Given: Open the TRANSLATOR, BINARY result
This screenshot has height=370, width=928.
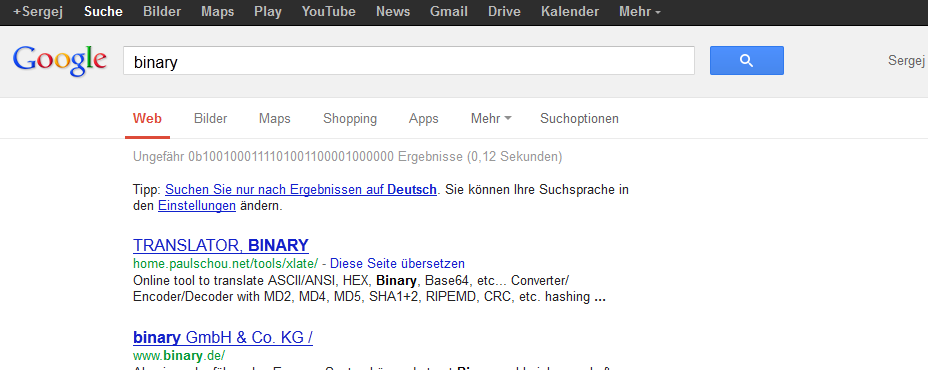Looking at the screenshot, I should (x=221, y=245).
